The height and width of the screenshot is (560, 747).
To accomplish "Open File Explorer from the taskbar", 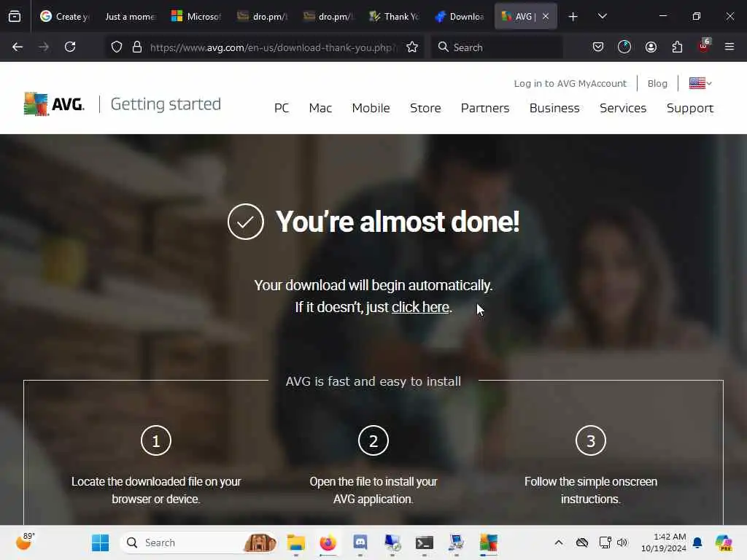I will tap(296, 542).
